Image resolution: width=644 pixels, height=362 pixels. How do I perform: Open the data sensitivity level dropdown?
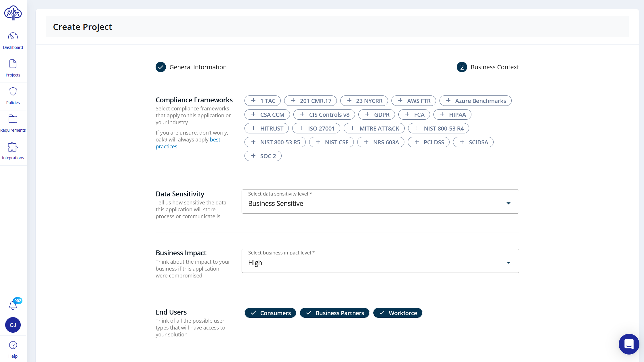pyautogui.click(x=380, y=202)
